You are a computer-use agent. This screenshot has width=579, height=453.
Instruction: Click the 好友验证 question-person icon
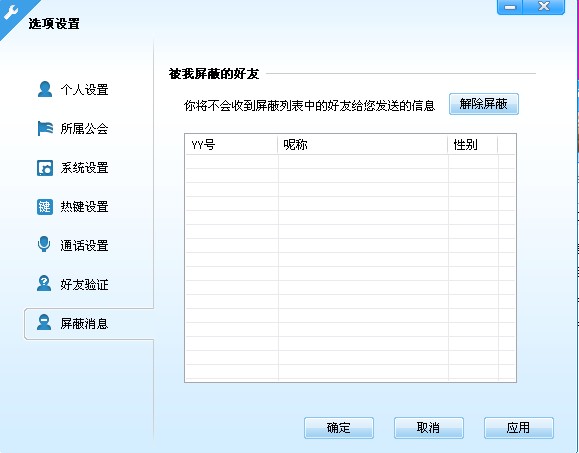pos(44,284)
